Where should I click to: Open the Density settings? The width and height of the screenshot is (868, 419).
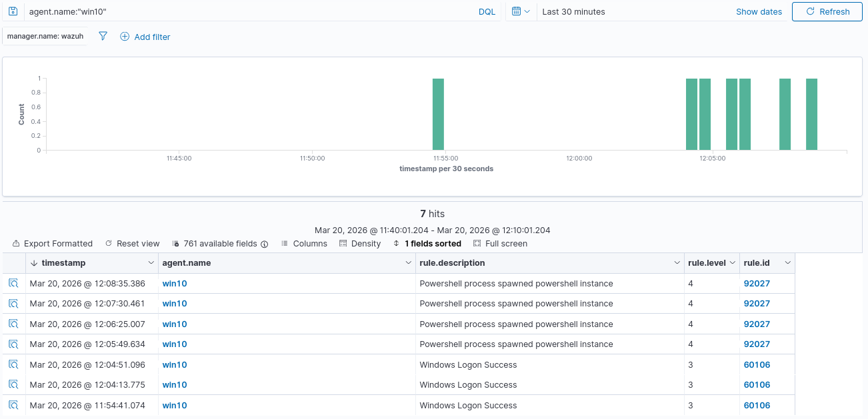pyautogui.click(x=360, y=244)
